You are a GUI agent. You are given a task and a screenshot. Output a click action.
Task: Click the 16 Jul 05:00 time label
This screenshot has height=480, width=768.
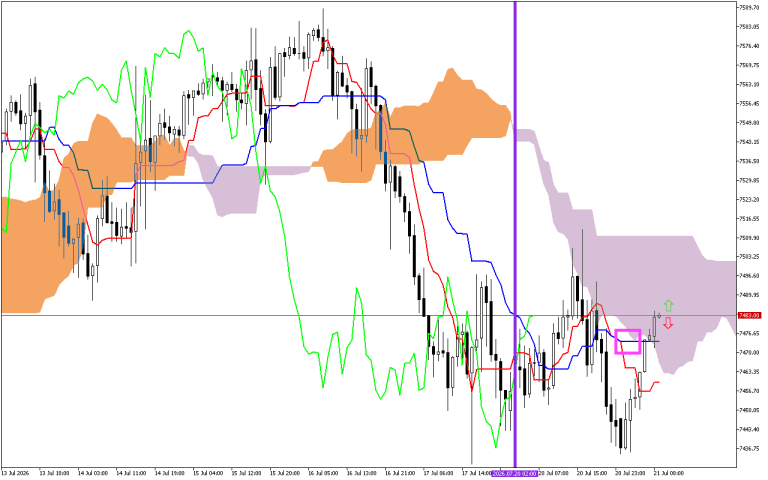323,474
